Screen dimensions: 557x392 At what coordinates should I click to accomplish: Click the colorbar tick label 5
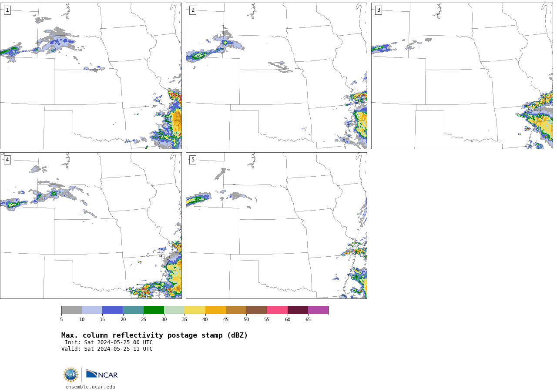[61, 320]
